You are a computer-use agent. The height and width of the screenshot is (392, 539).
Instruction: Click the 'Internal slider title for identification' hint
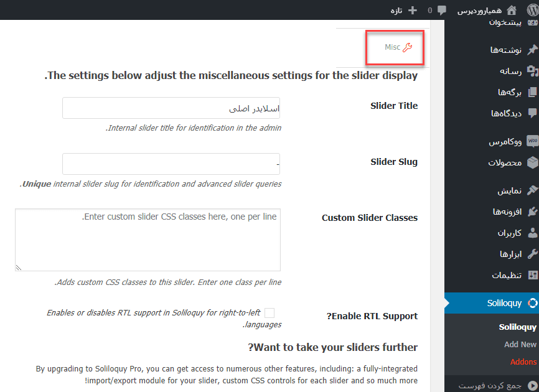tap(194, 128)
